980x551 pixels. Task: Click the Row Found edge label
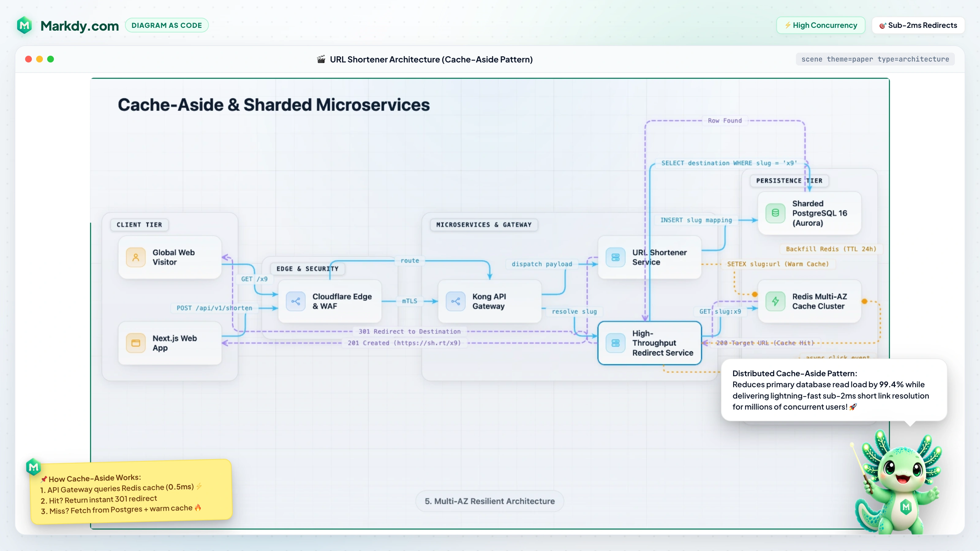tap(725, 121)
